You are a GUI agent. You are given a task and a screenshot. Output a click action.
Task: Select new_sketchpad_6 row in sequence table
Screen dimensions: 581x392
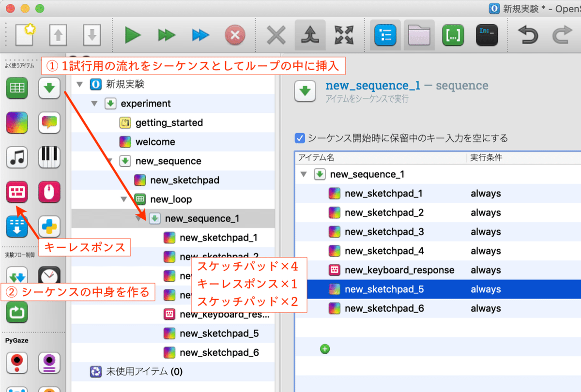(x=438, y=308)
